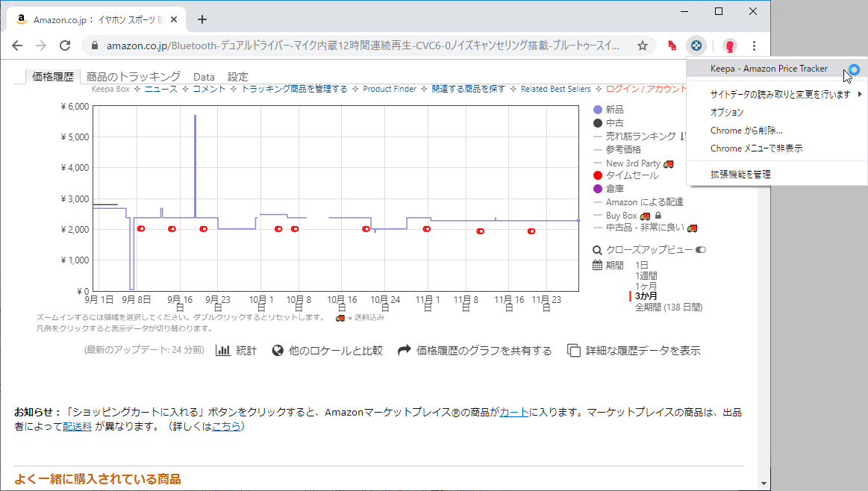Close the Amazon.co.jp tab
Image resolution: width=868 pixels, height=491 pixels.
(174, 19)
